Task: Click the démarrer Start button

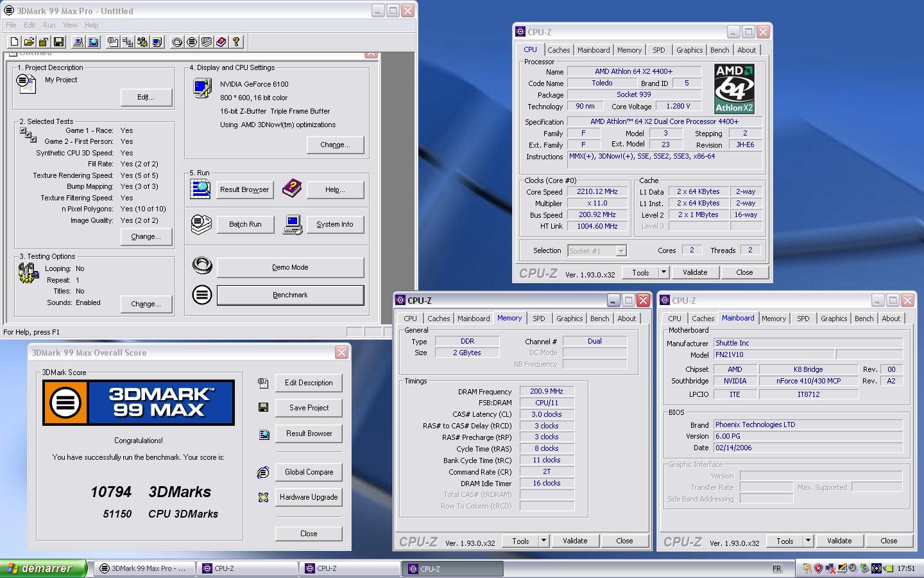Action: pyautogui.click(x=43, y=568)
